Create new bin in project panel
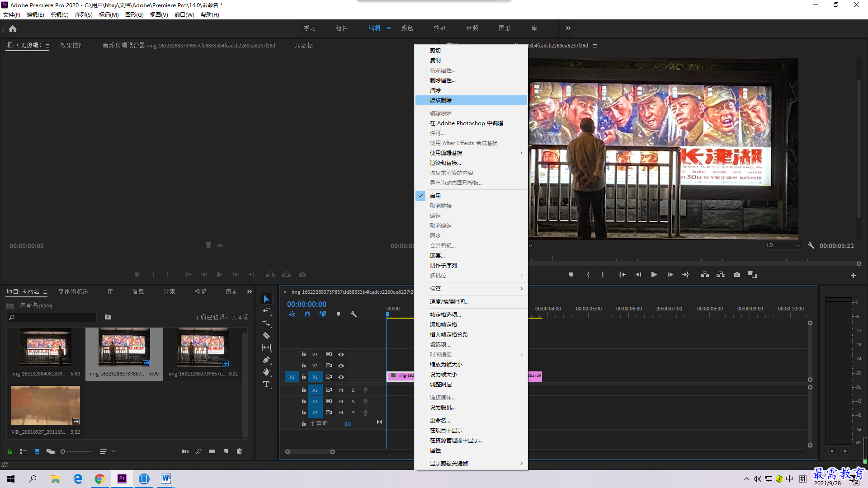The image size is (868, 488). pyautogui.click(x=212, y=451)
